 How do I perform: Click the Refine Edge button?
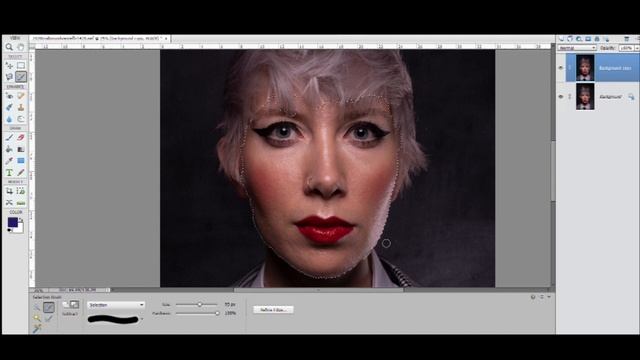click(273, 310)
